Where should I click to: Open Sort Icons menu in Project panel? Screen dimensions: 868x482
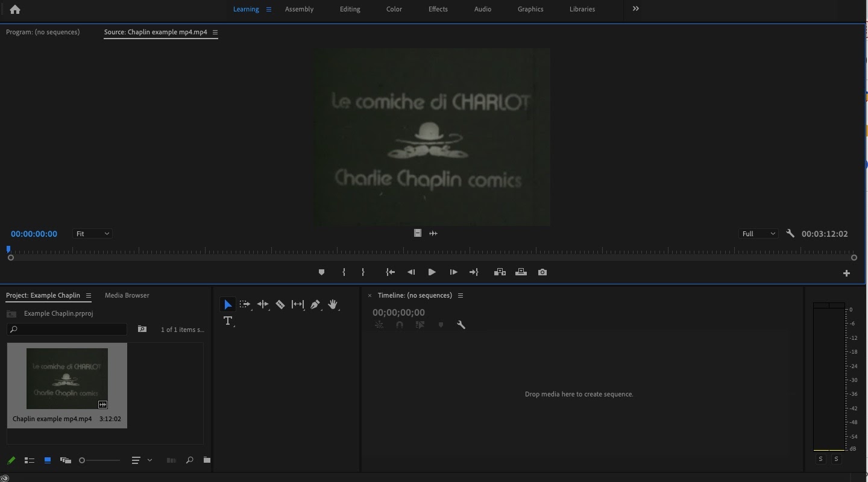136,460
